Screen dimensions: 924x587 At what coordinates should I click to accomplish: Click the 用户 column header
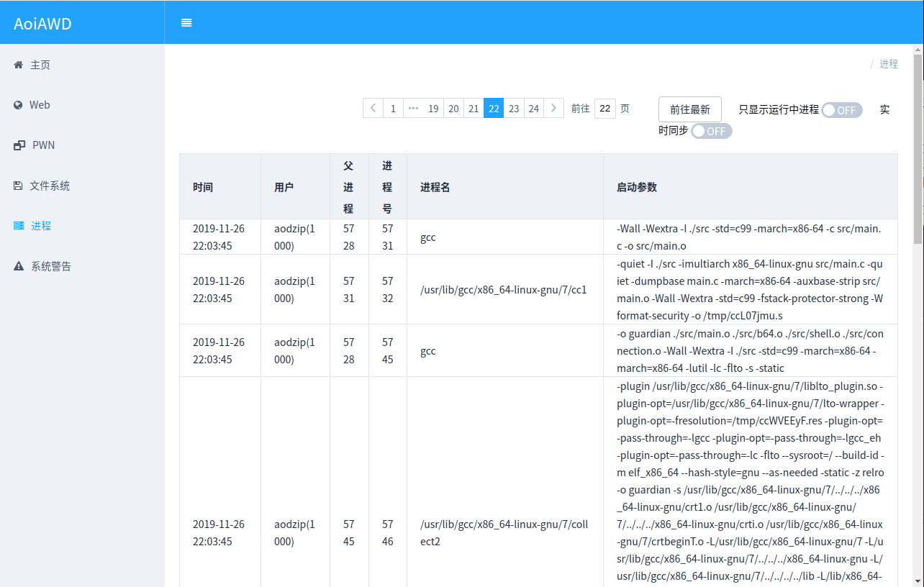click(x=296, y=186)
